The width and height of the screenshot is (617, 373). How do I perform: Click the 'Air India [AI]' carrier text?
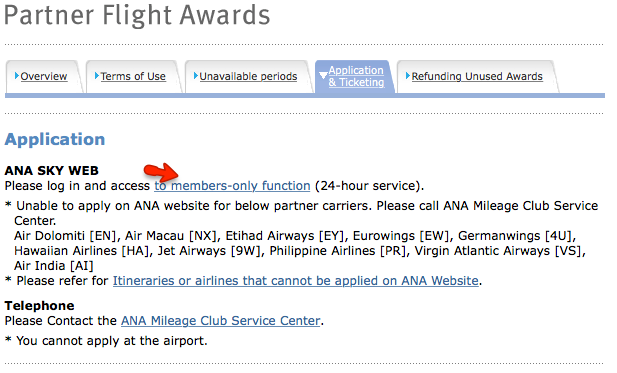pyautogui.click(x=54, y=266)
